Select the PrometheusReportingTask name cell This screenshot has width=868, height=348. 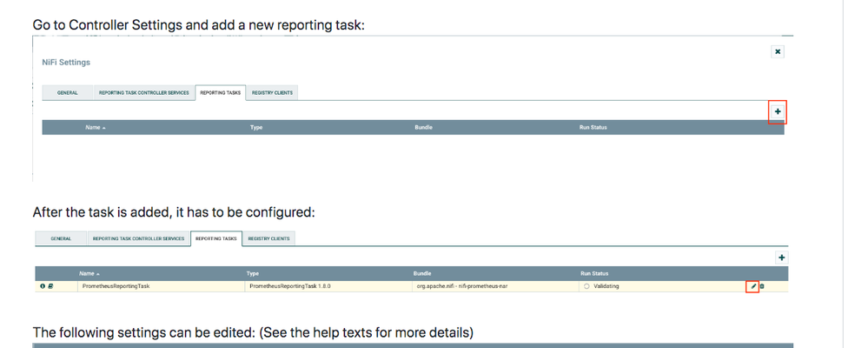(161, 286)
